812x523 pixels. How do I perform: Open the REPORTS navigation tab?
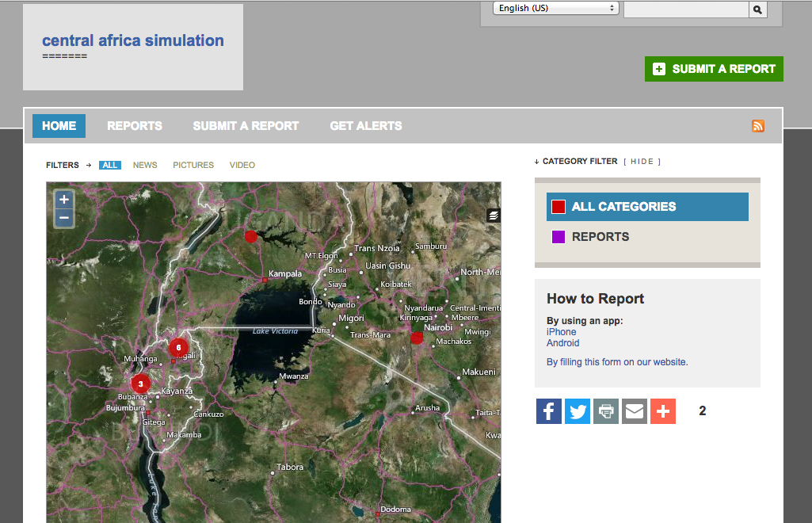coord(135,126)
